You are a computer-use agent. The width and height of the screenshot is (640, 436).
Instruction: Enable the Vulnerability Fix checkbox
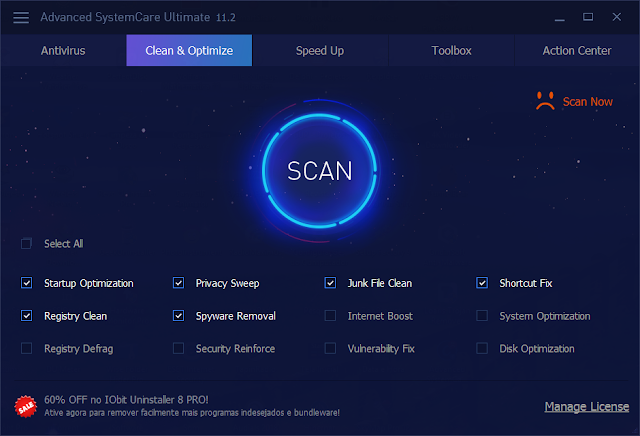tap(330, 348)
